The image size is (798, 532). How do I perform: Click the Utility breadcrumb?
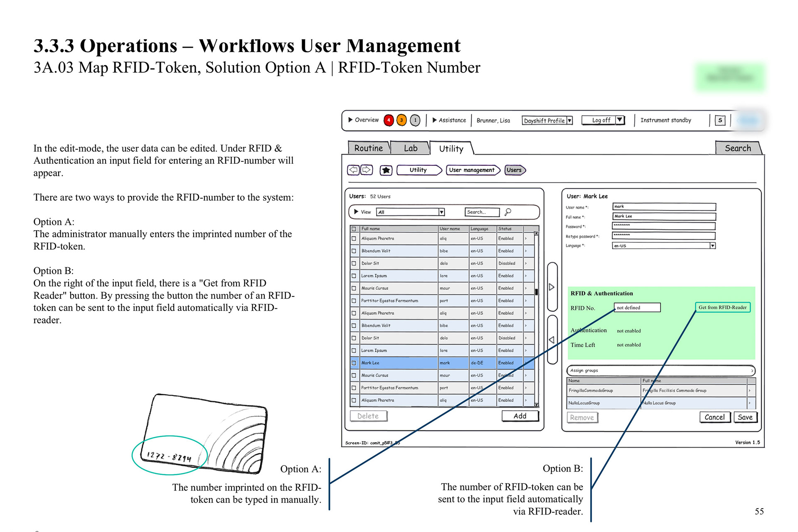point(419,170)
